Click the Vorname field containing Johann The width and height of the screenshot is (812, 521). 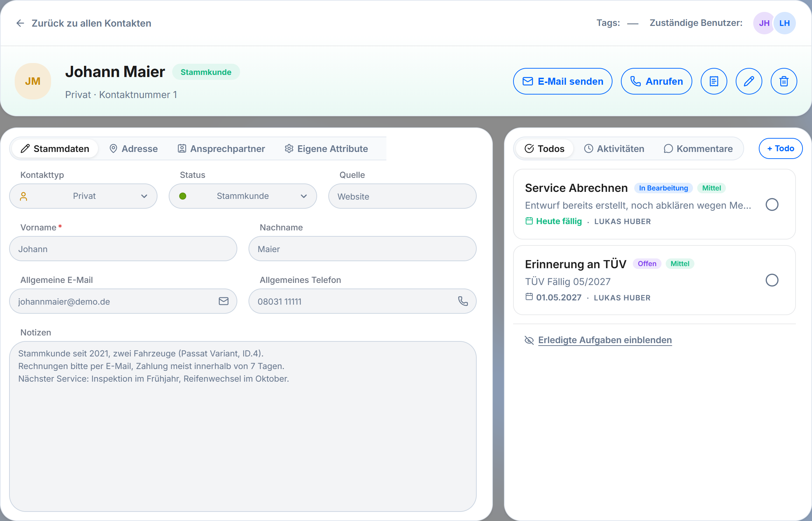tap(123, 249)
